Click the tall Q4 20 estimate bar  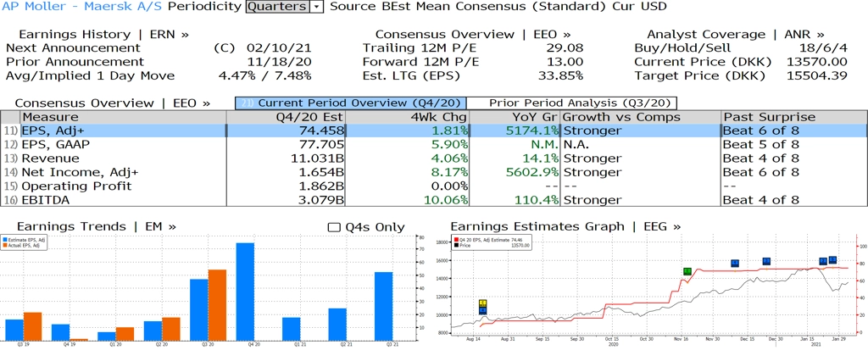click(x=245, y=292)
